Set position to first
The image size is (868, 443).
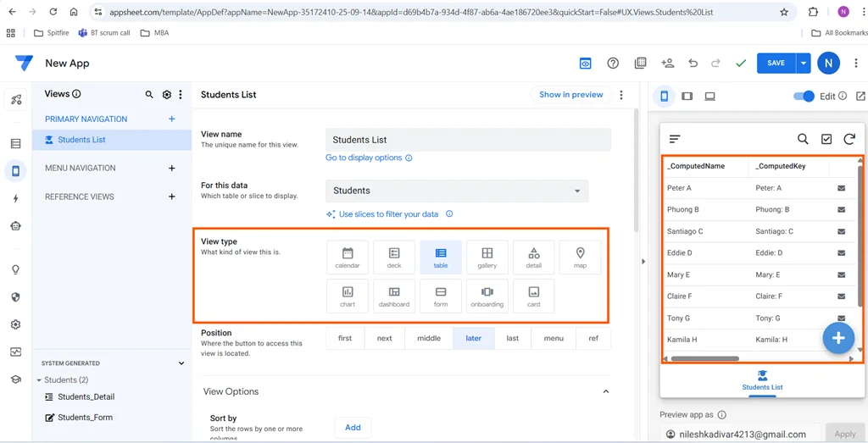tap(345, 338)
